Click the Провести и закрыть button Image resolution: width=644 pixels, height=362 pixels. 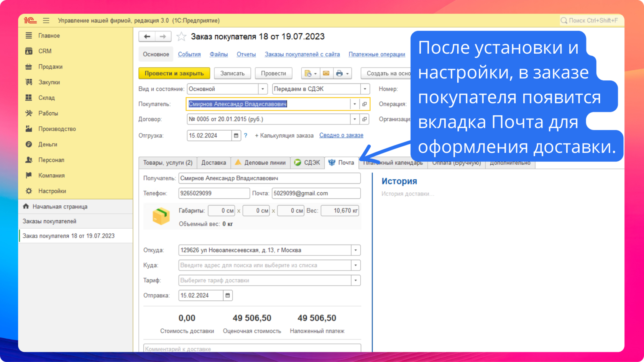[x=174, y=73]
